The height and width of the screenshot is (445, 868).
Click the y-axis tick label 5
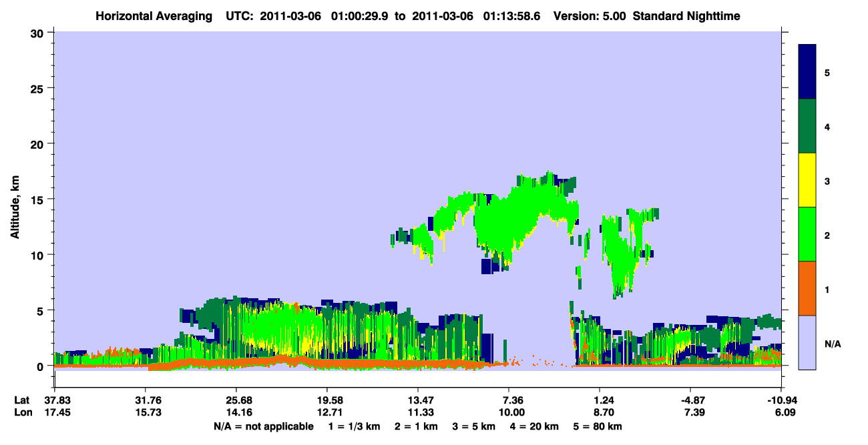point(41,310)
